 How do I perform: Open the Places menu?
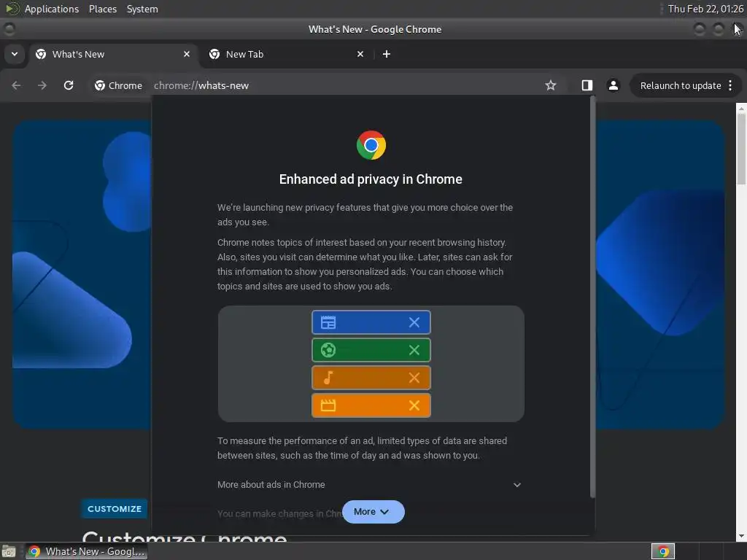click(103, 9)
